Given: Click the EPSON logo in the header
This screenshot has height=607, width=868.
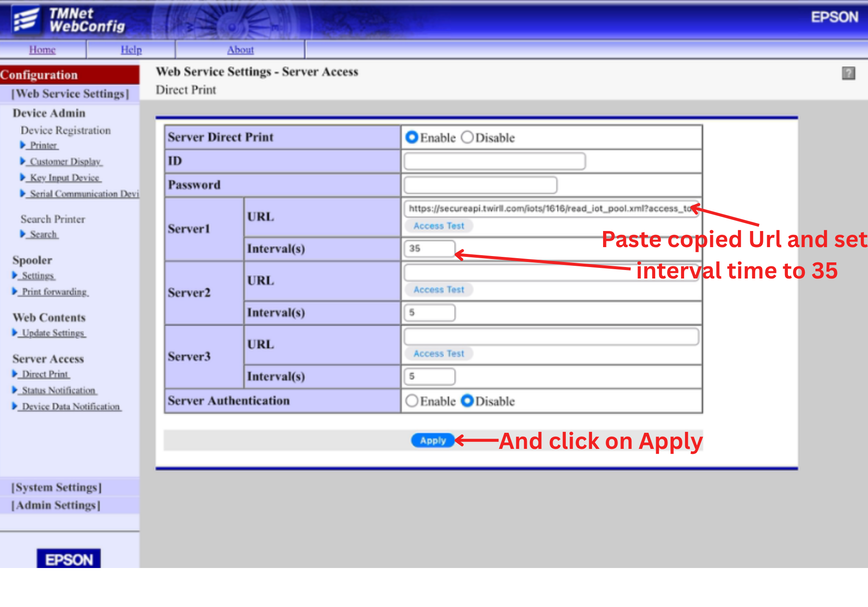Looking at the screenshot, I should coord(834,17).
